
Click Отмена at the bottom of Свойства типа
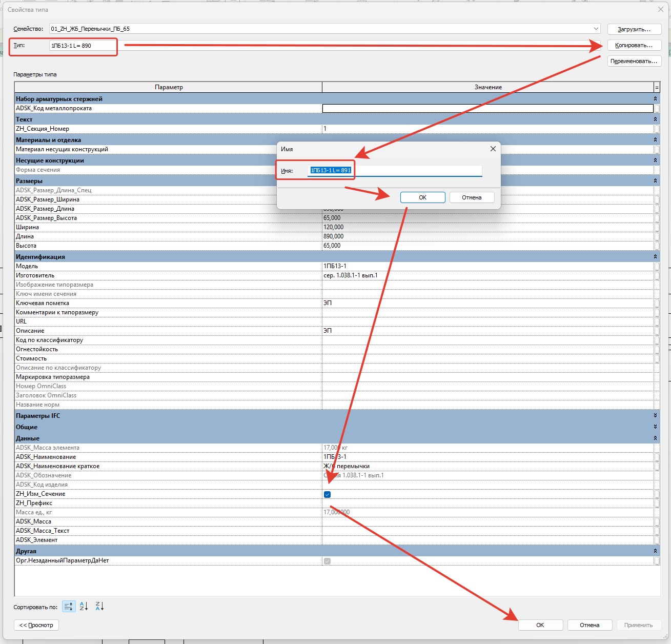tap(589, 625)
